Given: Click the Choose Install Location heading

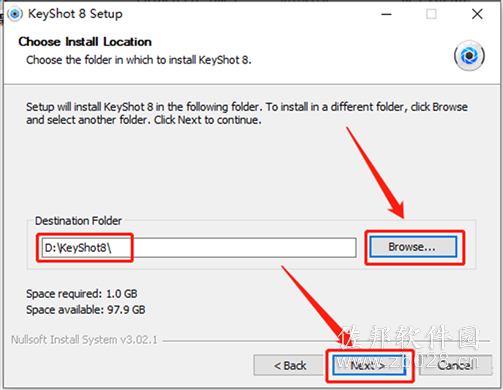Looking at the screenshot, I should pos(85,42).
